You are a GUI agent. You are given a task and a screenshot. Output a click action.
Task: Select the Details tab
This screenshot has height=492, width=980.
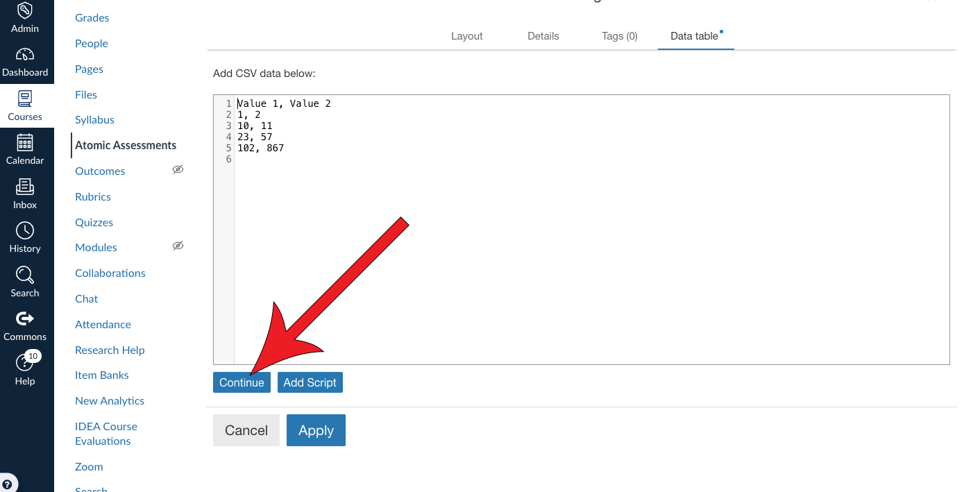point(543,35)
